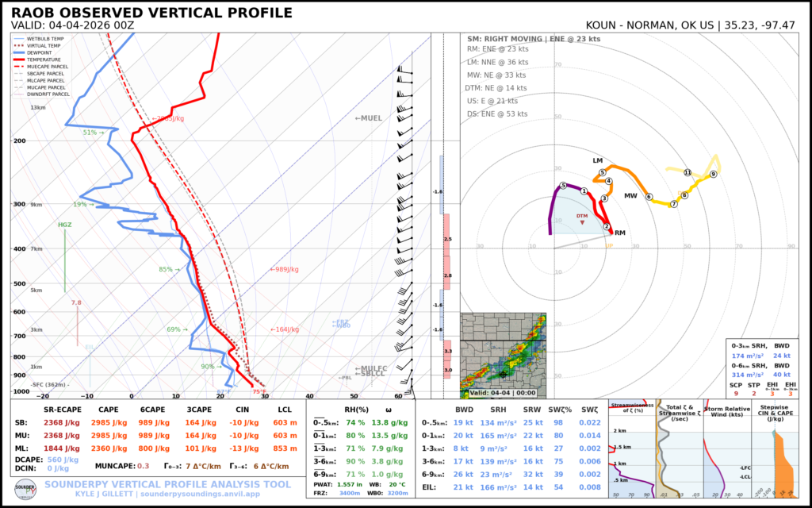Click the SounderPy logo in the bottom-left corner
Image resolution: width=812 pixels, height=508 pixels.
point(25,487)
